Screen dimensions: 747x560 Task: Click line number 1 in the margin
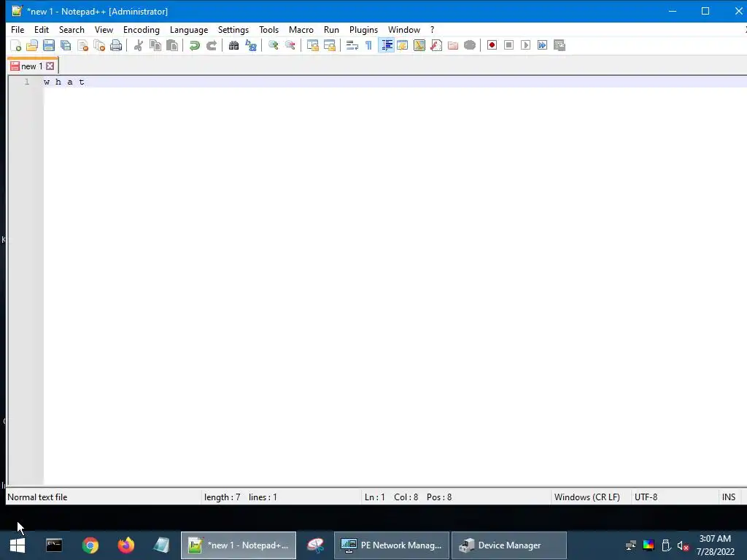pyautogui.click(x=27, y=82)
